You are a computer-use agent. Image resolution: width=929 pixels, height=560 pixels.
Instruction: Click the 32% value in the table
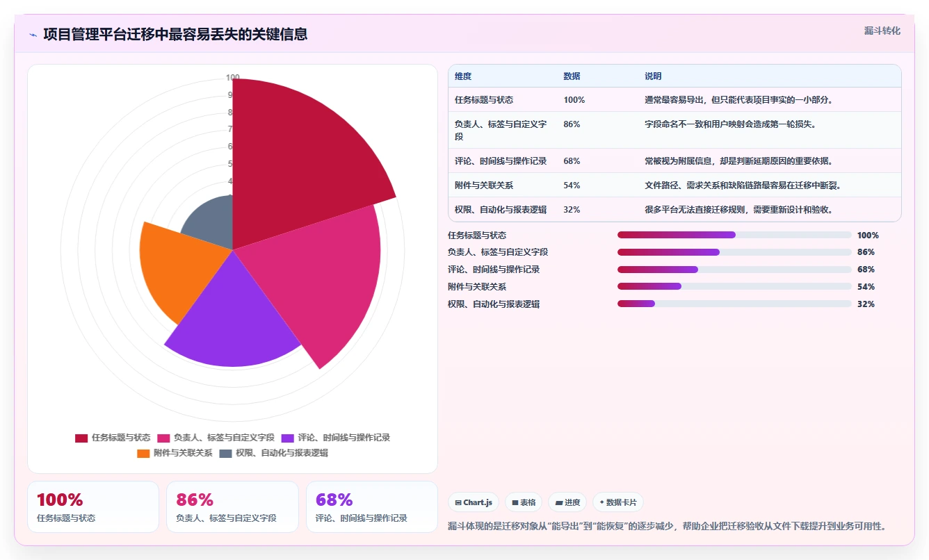tap(572, 209)
